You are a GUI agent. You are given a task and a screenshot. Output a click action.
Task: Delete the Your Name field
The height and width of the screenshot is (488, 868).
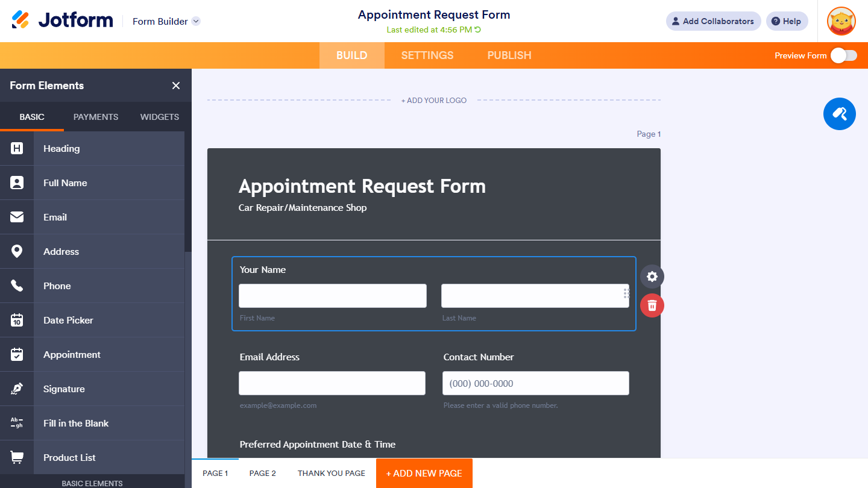tap(652, 305)
